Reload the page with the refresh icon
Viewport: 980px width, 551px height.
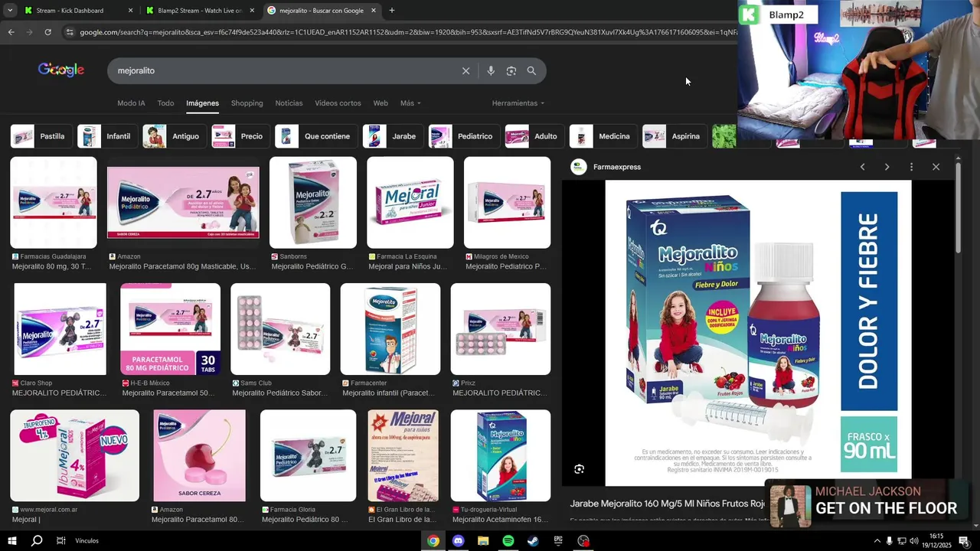[47, 32]
